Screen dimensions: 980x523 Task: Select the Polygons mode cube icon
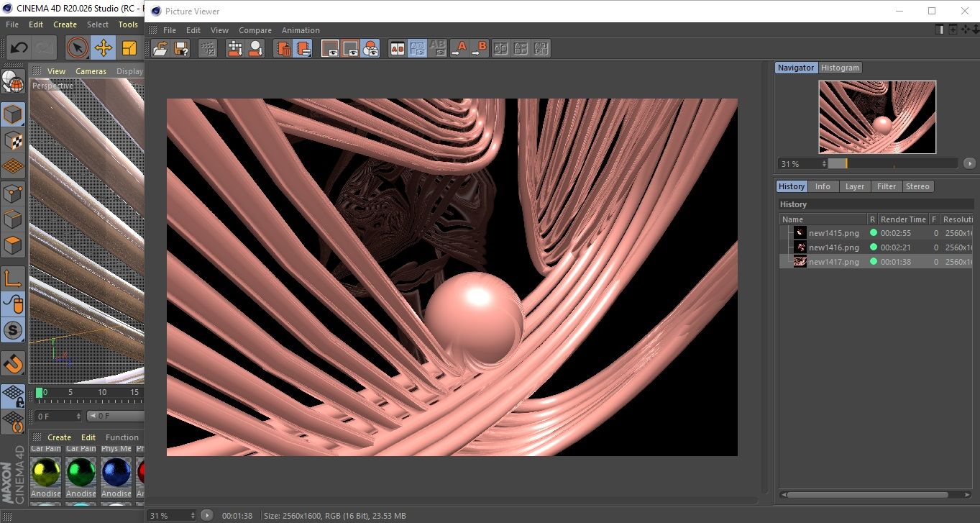pyautogui.click(x=13, y=245)
